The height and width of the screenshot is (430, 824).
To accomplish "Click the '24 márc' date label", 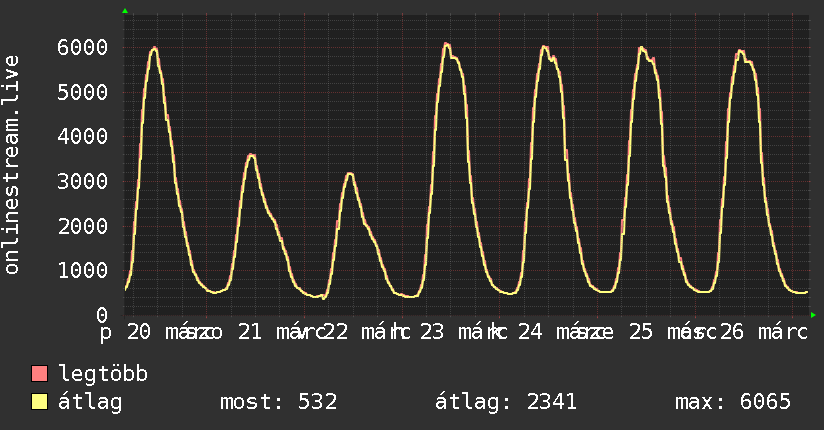I will click(558, 332).
